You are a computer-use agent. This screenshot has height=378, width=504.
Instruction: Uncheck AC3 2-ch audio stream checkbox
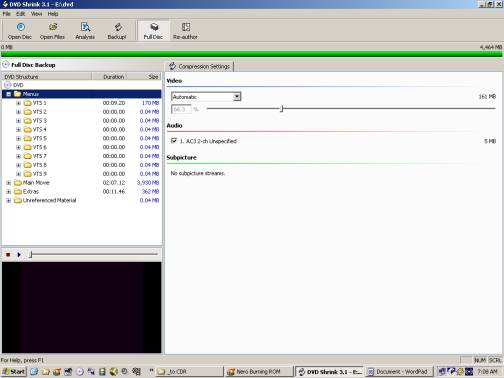pos(174,141)
